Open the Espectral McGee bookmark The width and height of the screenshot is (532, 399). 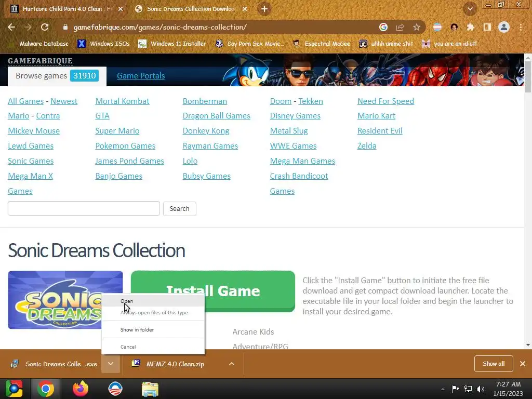pos(321,44)
